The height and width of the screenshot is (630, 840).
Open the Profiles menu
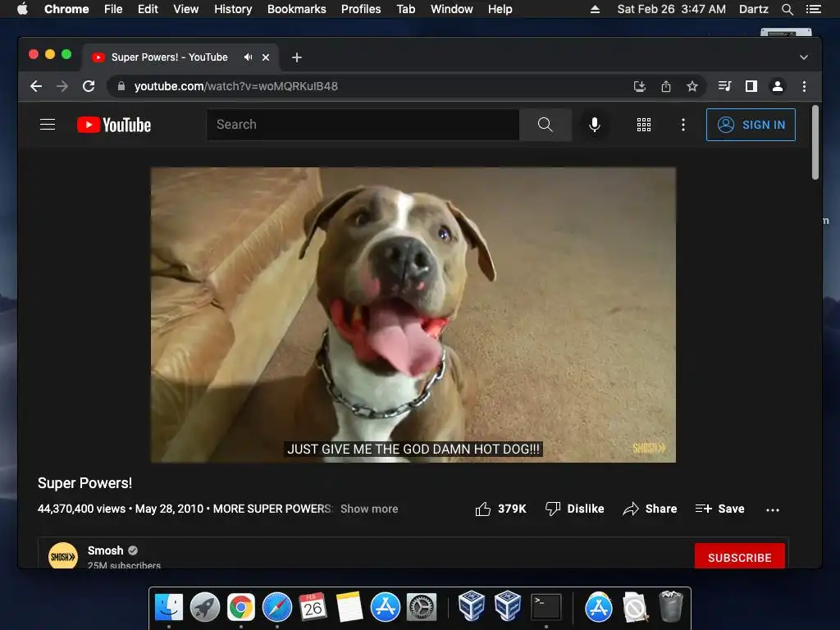[x=361, y=9]
